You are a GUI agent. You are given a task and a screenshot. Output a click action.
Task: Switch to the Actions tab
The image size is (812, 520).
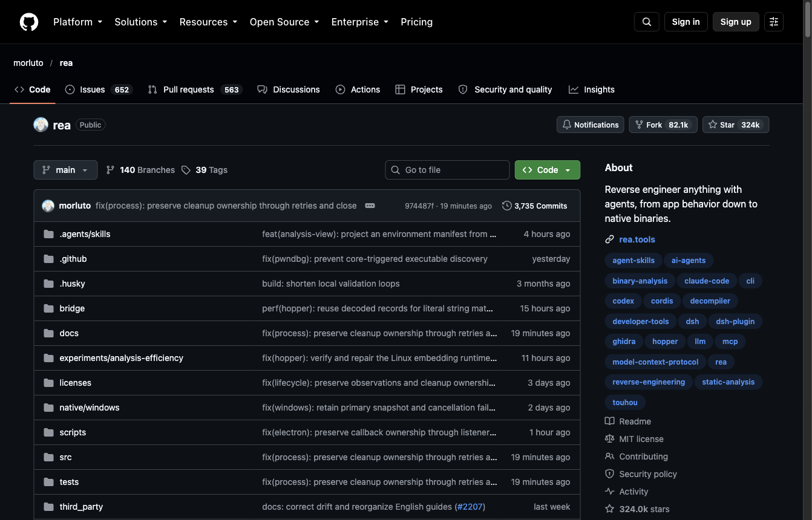point(358,89)
